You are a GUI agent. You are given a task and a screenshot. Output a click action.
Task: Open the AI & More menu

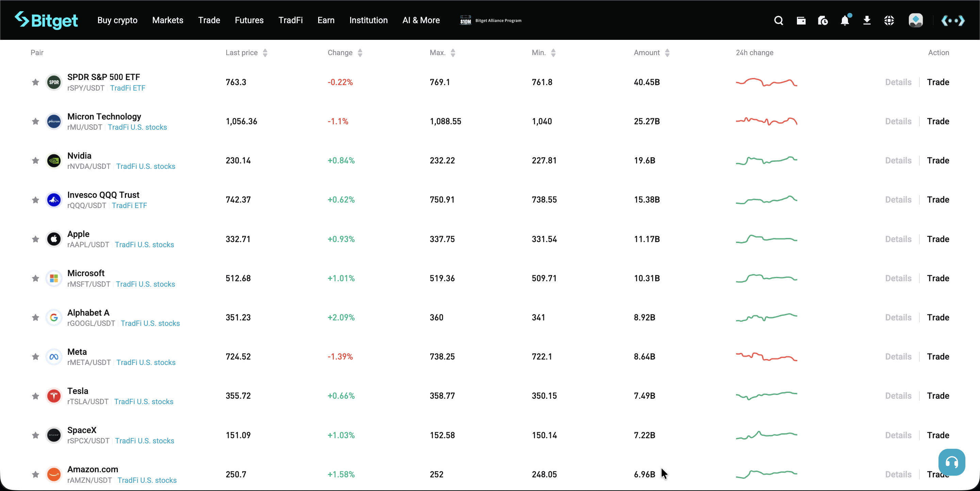[x=421, y=20]
